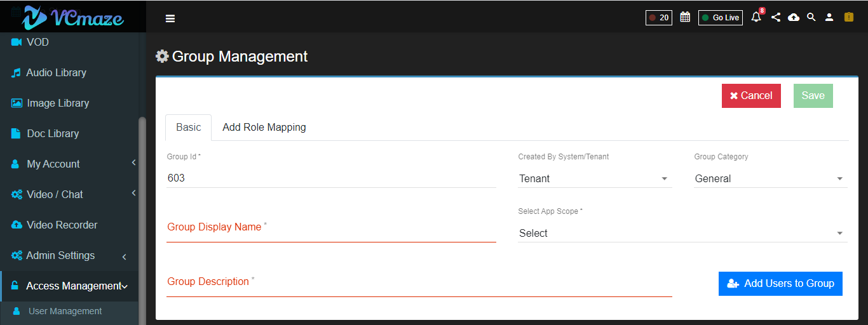Click the Group Management gear icon
This screenshot has height=325, width=868.
[x=162, y=56]
